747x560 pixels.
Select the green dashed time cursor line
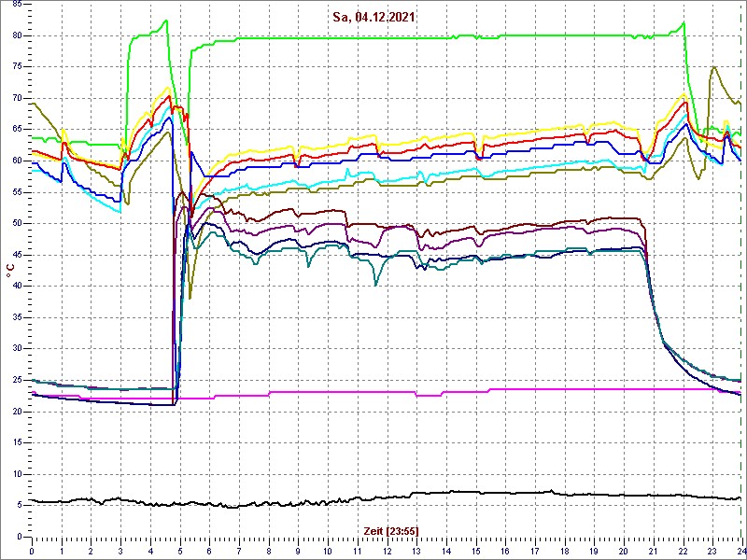[740, 269]
